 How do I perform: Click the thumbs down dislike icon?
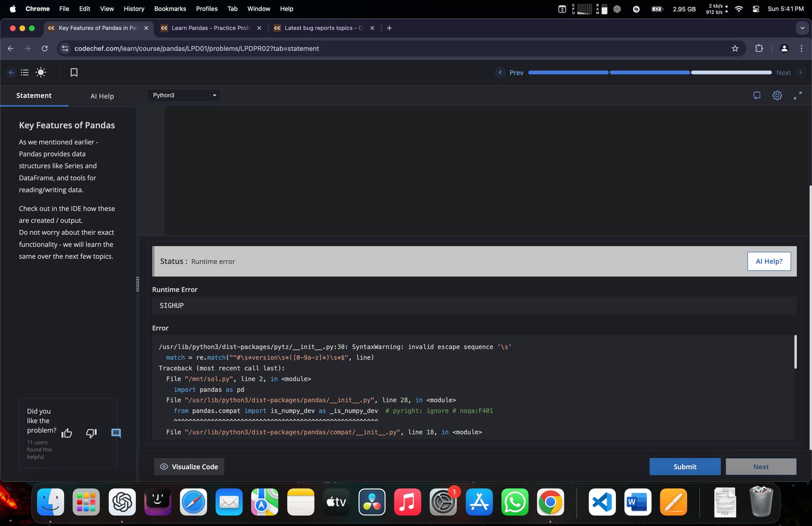pyautogui.click(x=91, y=433)
